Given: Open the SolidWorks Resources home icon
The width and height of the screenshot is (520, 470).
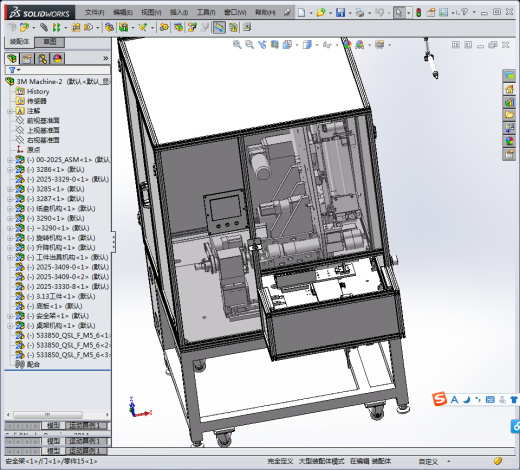Looking at the screenshot, I should coord(509,89).
